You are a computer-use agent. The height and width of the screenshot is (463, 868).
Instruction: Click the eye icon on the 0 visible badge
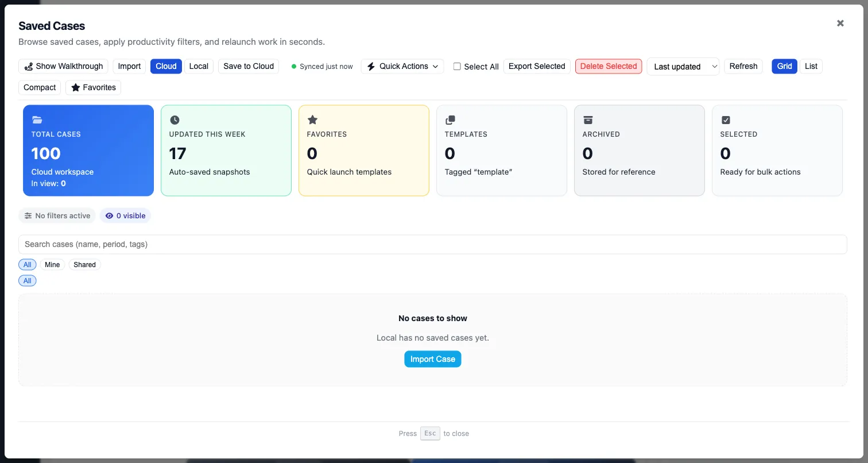(109, 215)
